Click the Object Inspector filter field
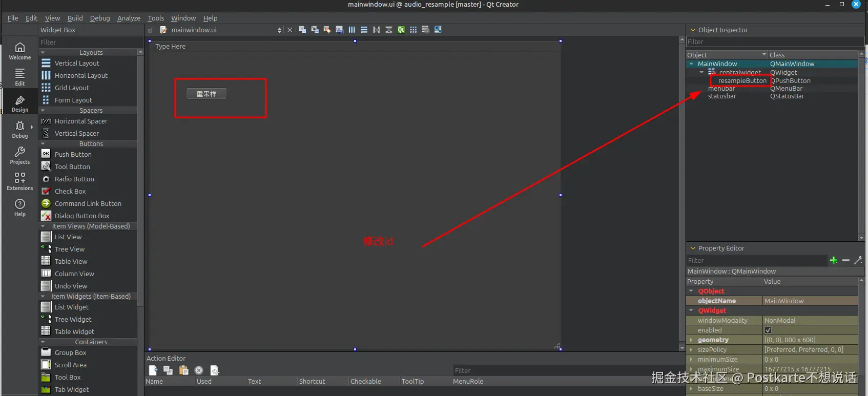Viewport: 868px width, 396px height. 775,41
